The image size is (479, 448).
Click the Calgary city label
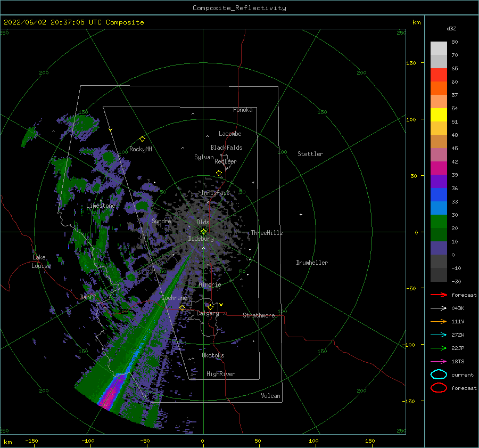208,313
